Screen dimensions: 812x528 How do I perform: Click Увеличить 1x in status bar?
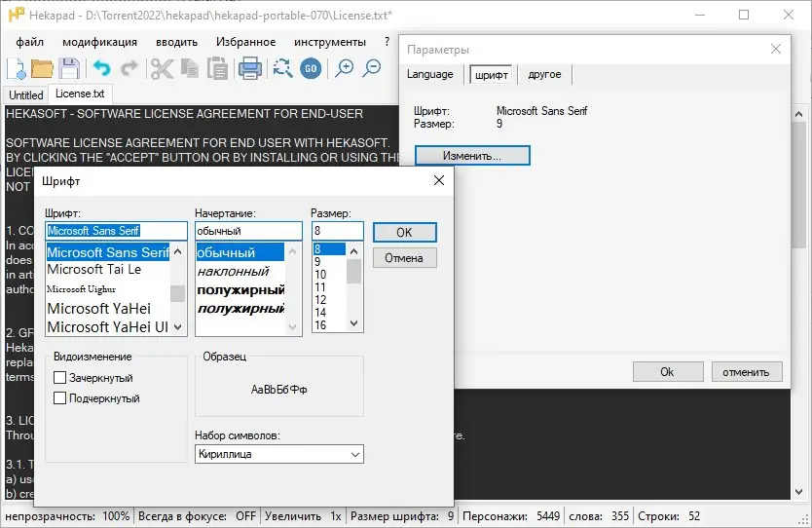(304, 516)
